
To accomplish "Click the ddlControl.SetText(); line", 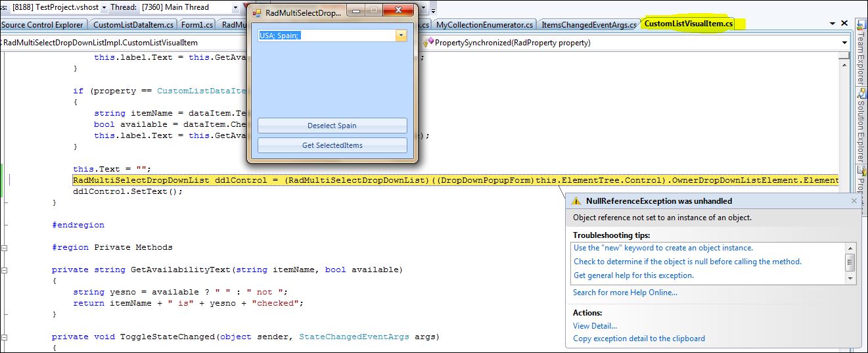I will (x=127, y=191).
